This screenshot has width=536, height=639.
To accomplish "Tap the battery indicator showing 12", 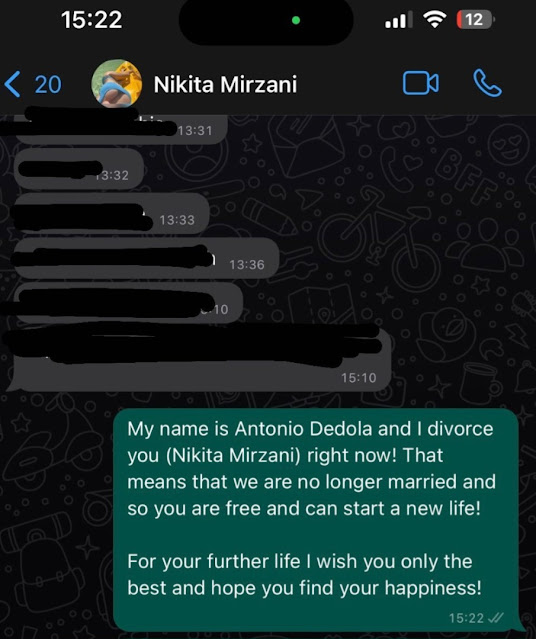I will pyautogui.click(x=475, y=20).
